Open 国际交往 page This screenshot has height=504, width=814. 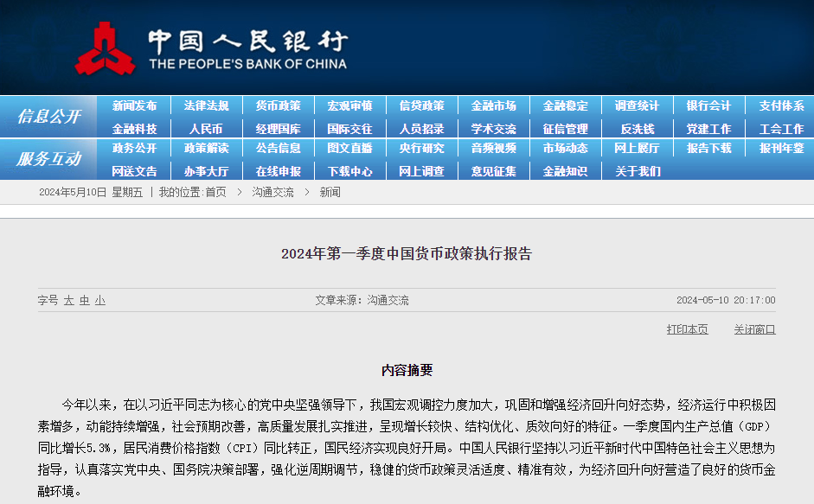coord(349,129)
